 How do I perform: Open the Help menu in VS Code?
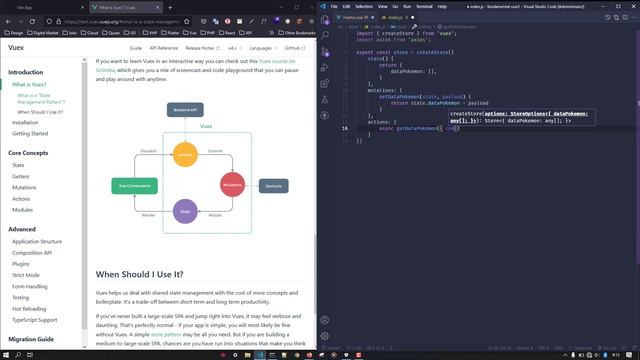tap(442, 7)
